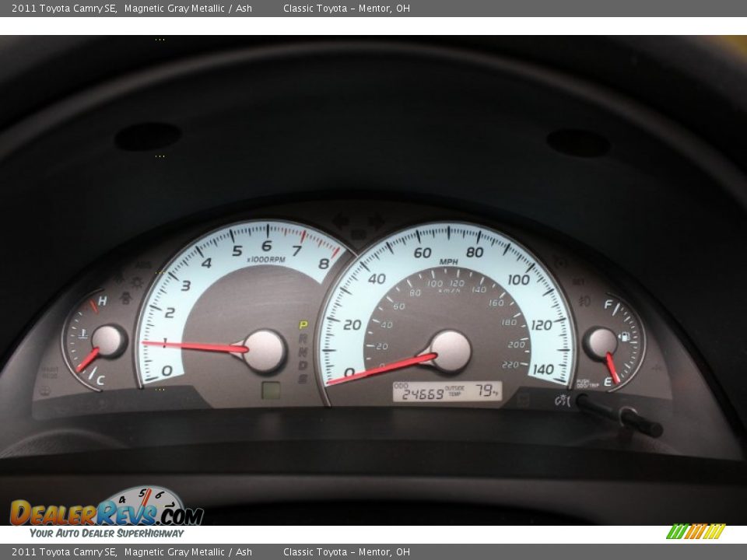Click the 180 km/h mark on the inner scale

(x=509, y=322)
